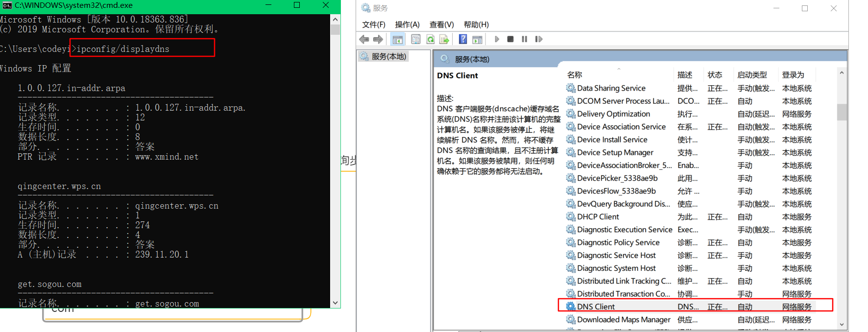Screen dimensions: 868x332
Task: Click 239.11.20.1 address in cmd output
Action: [162, 255]
